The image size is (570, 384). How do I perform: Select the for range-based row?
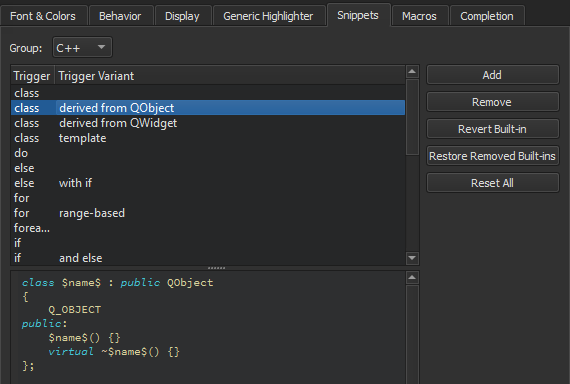208,213
